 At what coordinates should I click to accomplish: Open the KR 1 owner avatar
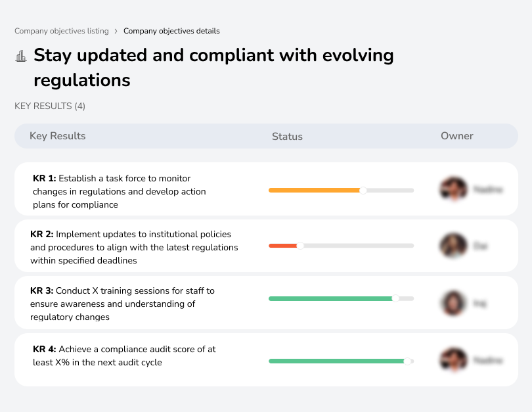point(453,189)
